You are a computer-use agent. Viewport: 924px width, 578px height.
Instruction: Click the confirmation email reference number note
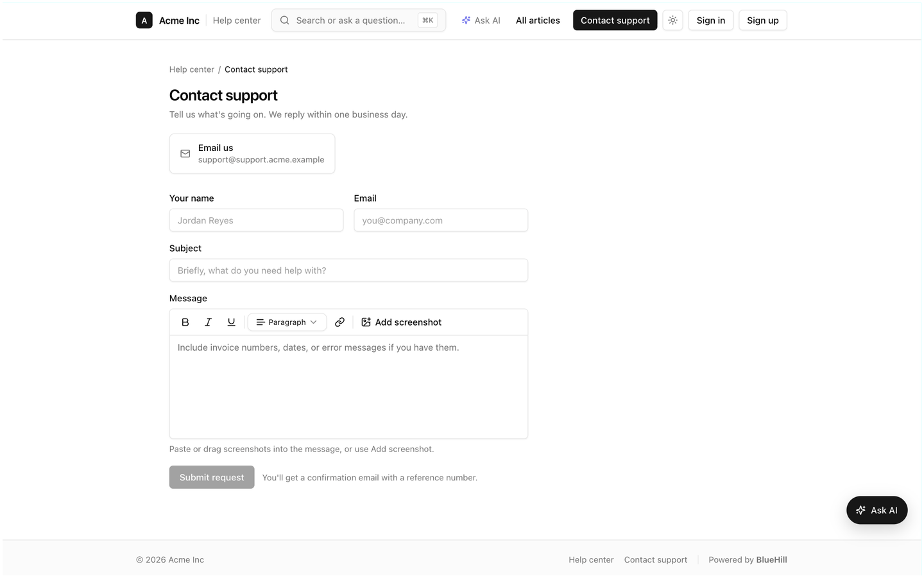(370, 478)
